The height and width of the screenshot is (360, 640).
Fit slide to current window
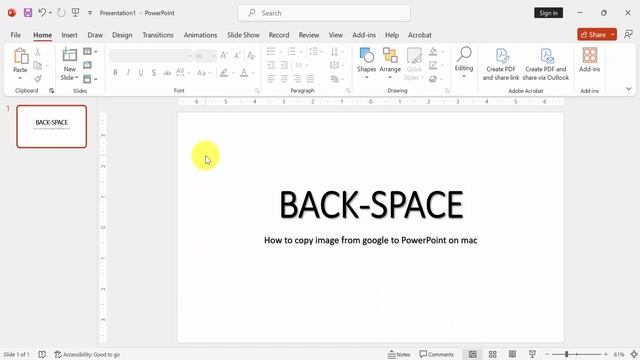(x=634, y=354)
